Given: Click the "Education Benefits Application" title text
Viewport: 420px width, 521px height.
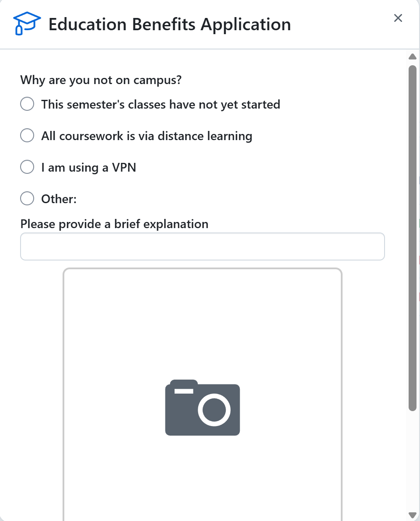Looking at the screenshot, I should [x=170, y=24].
